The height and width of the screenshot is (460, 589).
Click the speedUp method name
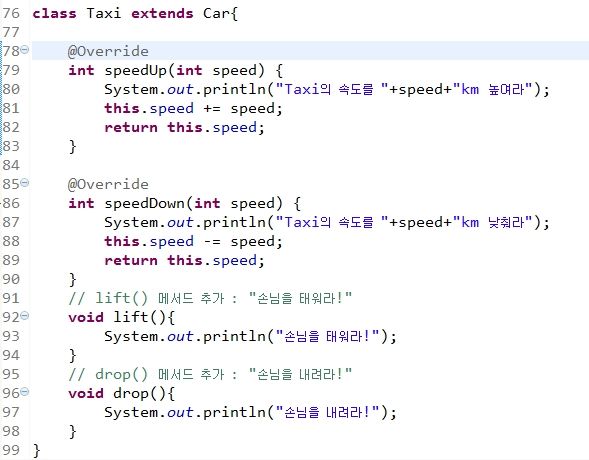coord(136,71)
